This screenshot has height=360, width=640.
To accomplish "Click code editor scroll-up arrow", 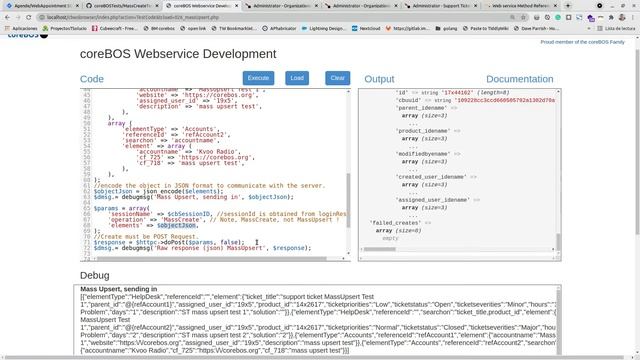I will coord(348,92).
